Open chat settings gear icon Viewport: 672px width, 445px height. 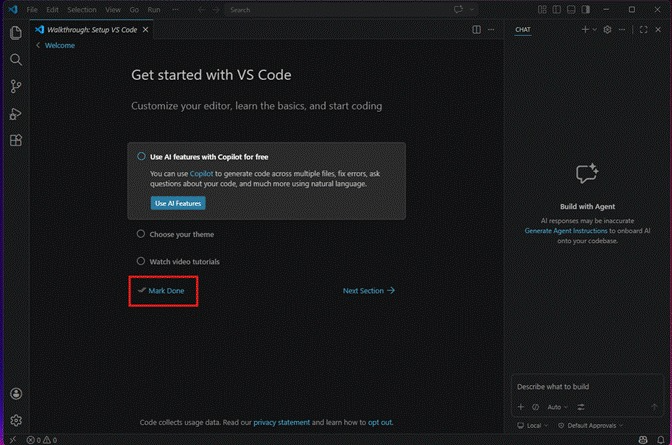tap(607, 30)
